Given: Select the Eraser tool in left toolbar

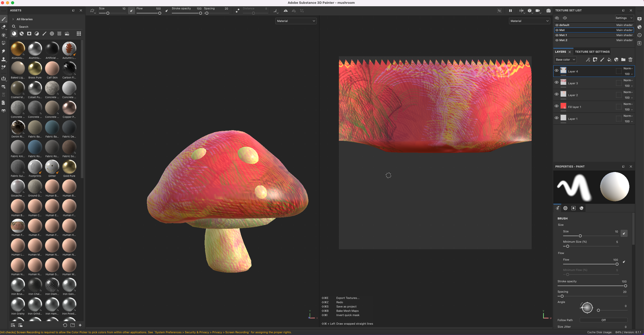Looking at the screenshot, I should point(3,27).
